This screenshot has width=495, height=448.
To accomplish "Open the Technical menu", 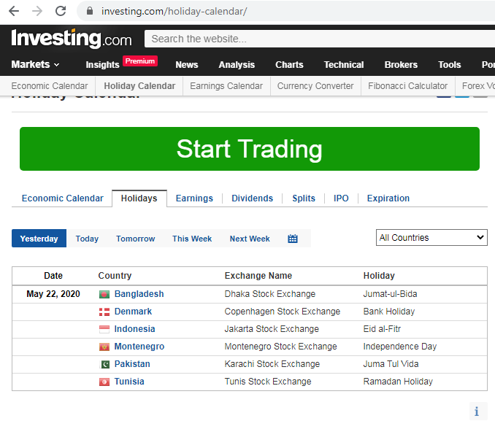I will point(344,65).
